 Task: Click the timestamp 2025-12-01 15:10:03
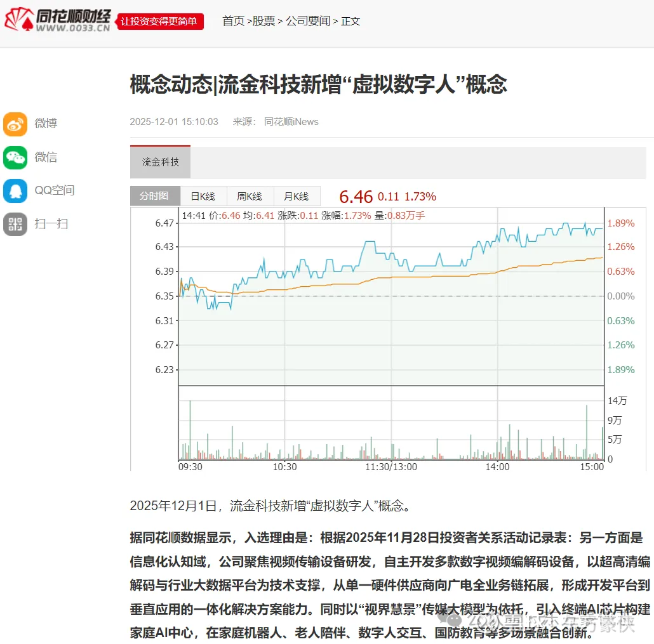point(174,122)
